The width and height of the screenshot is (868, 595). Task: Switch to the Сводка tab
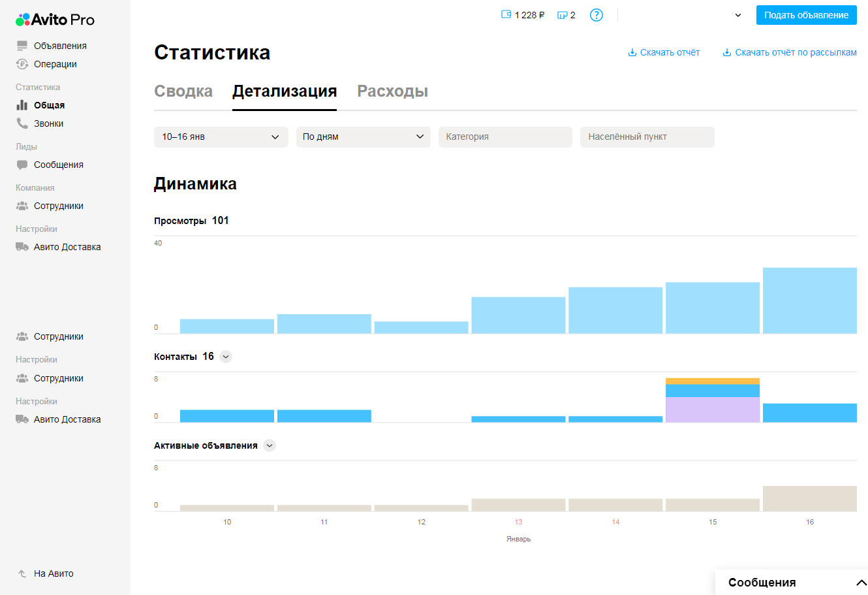[x=183, y=91]
